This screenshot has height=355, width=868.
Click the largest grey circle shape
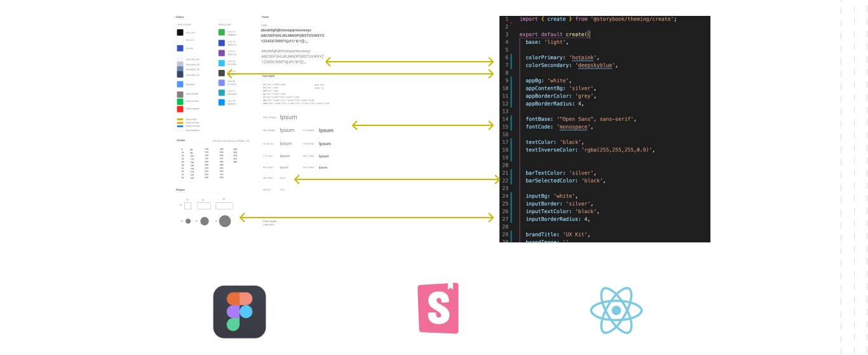pos(225,221)
